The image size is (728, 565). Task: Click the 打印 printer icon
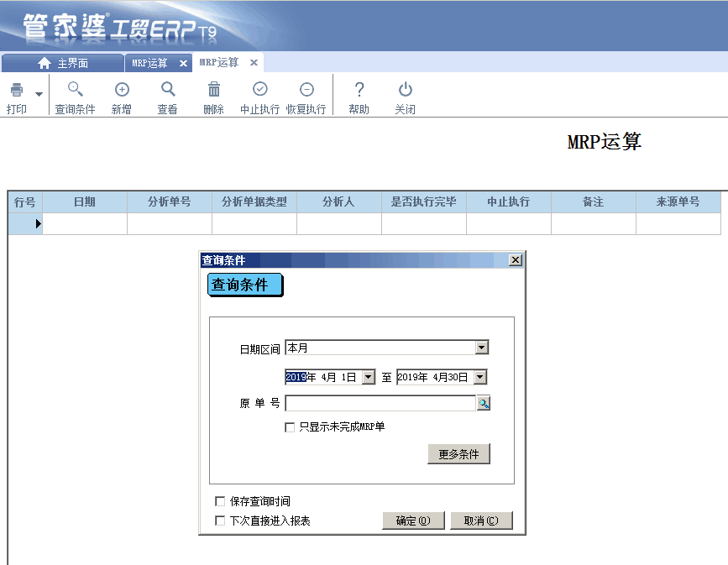(16, 91)
